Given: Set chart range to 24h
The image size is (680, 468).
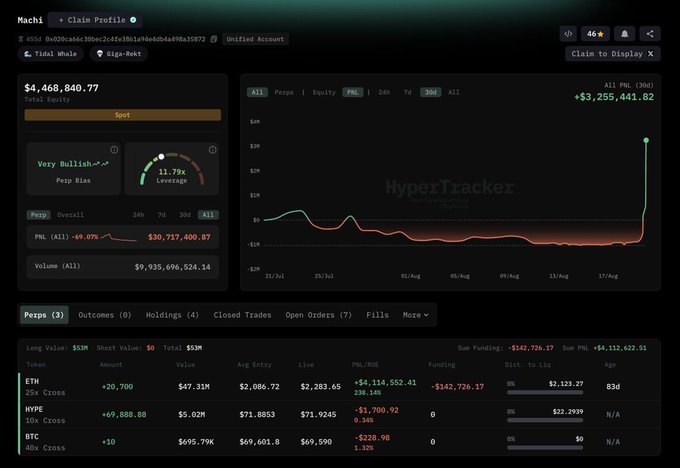Looking at the screenshot, I should [384, 92].
